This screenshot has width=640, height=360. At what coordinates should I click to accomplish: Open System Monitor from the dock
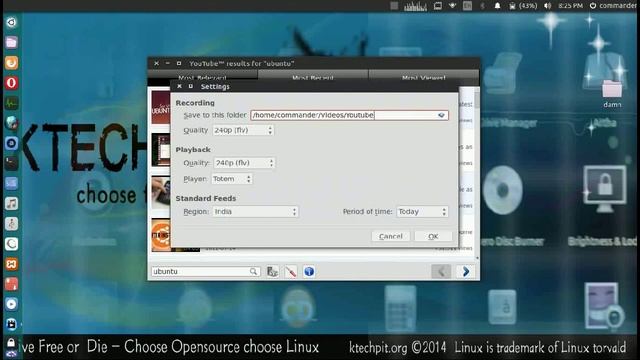tap(11, 103)
